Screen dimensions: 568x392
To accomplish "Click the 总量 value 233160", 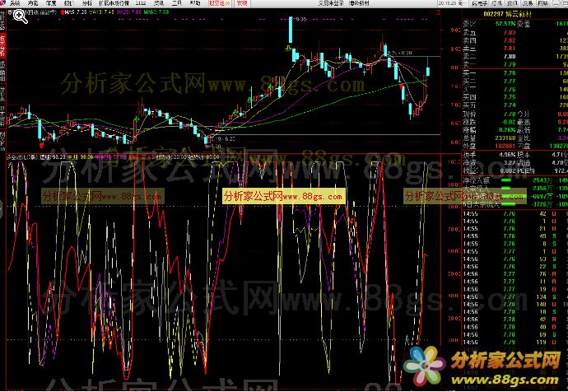I will point(505,138).
